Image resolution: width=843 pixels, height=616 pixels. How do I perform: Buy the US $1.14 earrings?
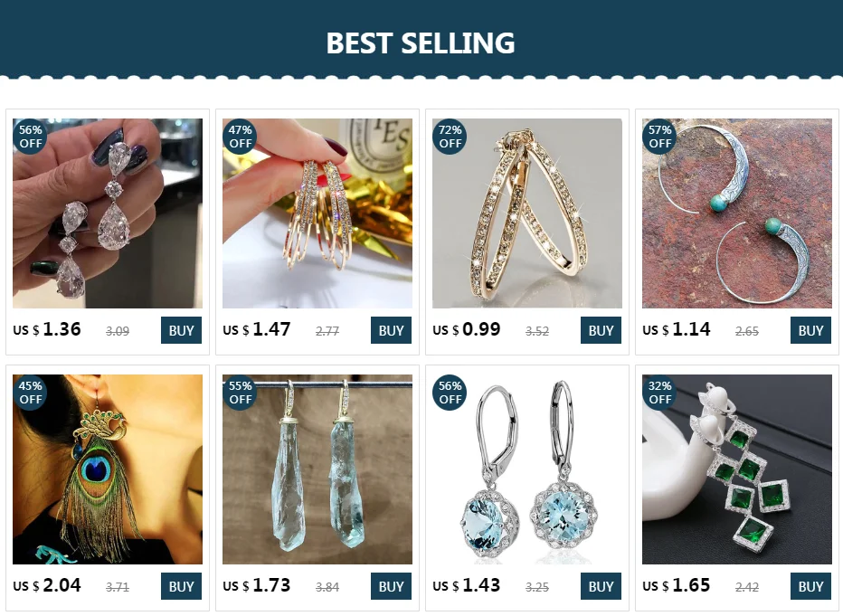pyautogui.click(x=810, y=330)
